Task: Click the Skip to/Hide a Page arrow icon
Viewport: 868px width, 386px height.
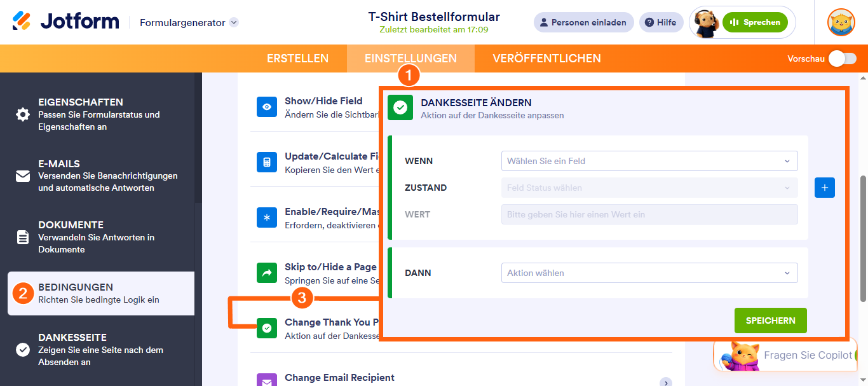Action: coord(267,273)
